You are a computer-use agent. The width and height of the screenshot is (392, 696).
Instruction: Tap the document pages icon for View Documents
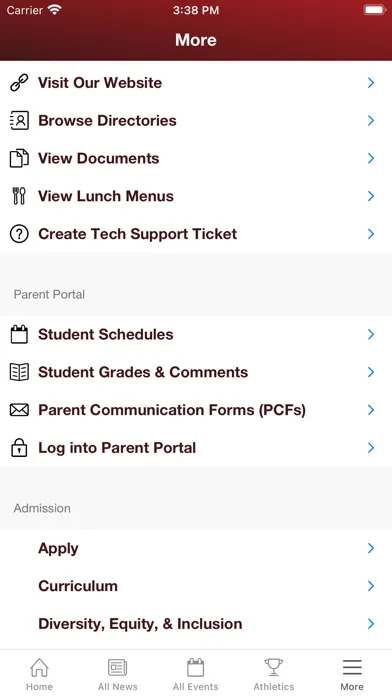pyautogui.click(x=19, y=158)
